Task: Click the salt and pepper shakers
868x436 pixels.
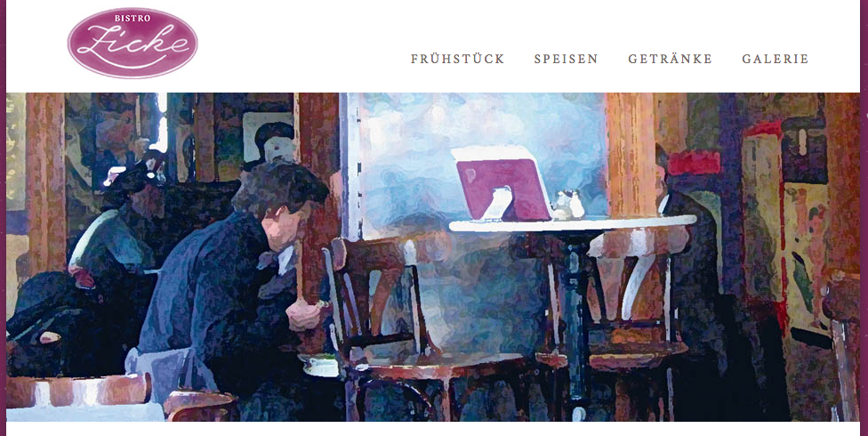Action: tap(569, 205)
